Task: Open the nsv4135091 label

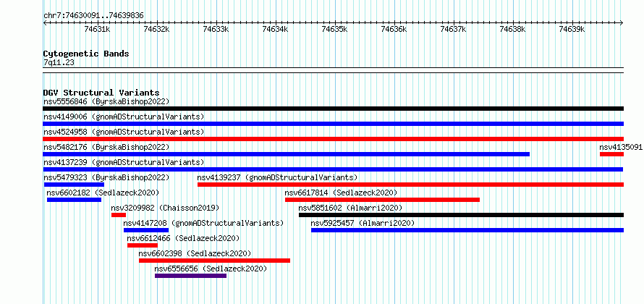Action: [621, 147]
